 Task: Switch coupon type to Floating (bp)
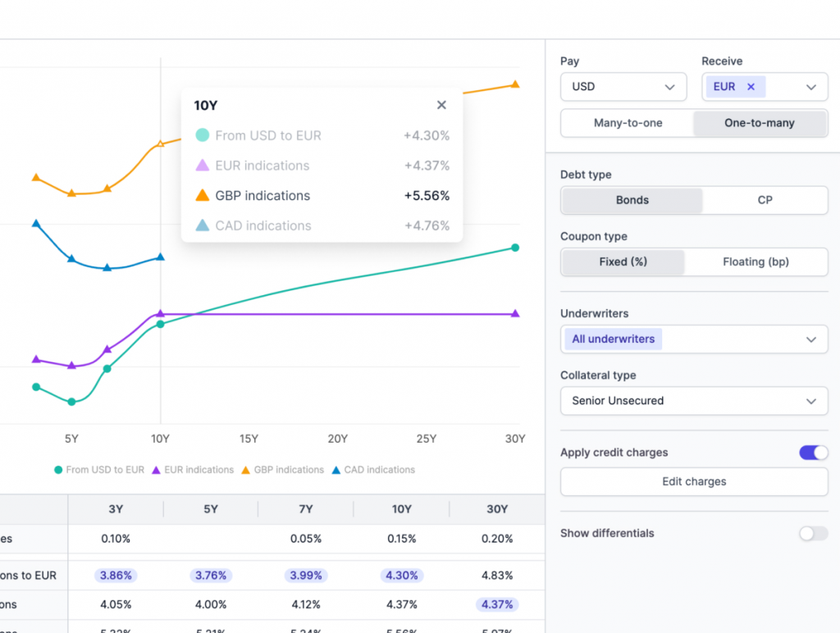click(x=756, y=262)
